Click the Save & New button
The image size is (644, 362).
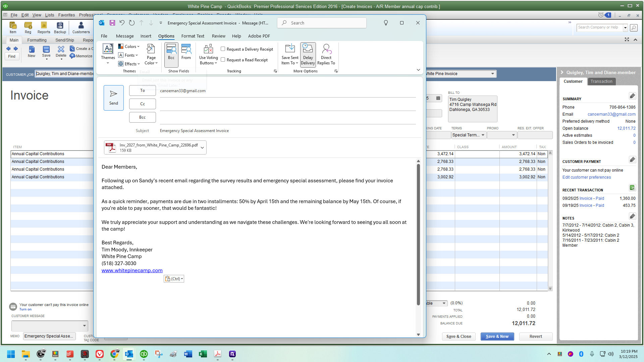(x=497, y=337)
